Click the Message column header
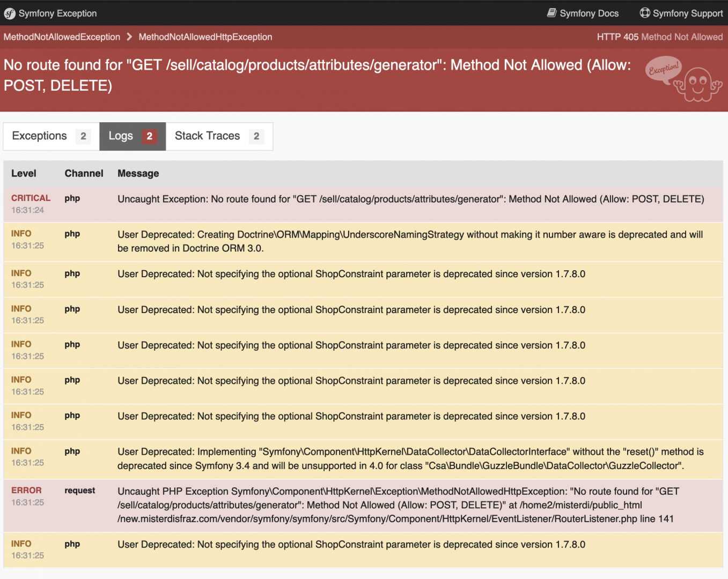Screen dimensions: 728x579 click(138, 174)
